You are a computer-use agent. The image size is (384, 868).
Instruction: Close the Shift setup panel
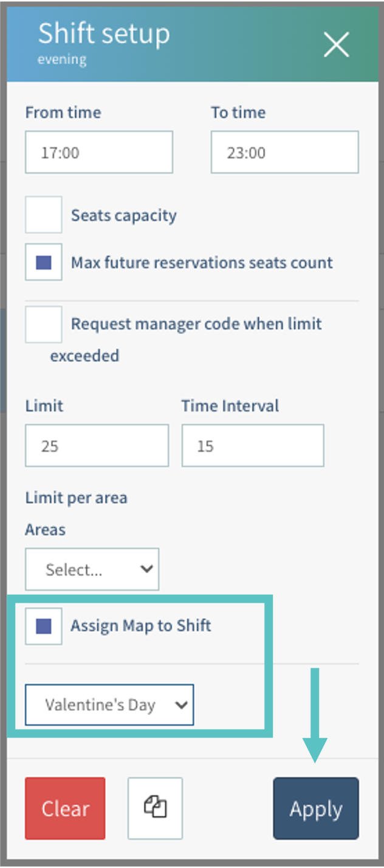(x=336, y=45)
